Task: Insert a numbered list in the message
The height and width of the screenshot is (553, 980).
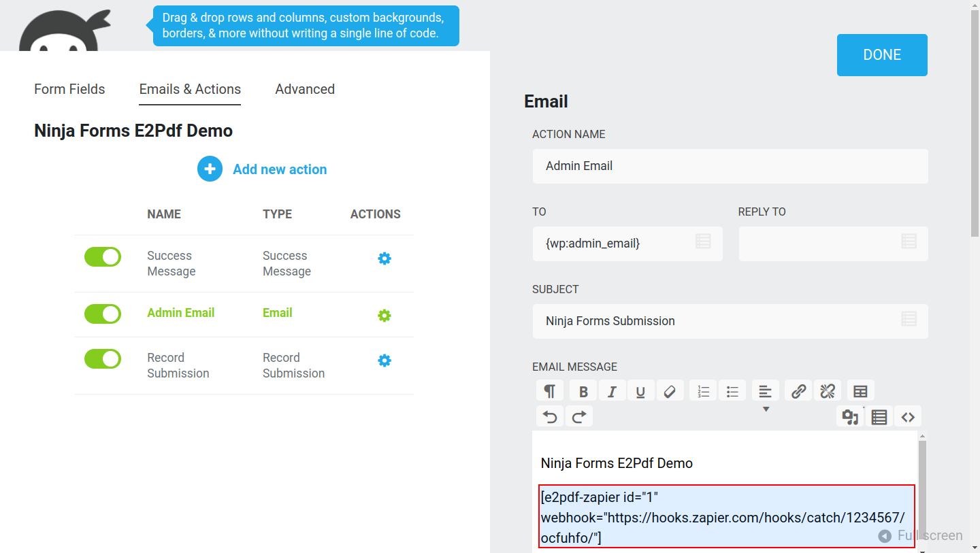Action: coord(703,391)
